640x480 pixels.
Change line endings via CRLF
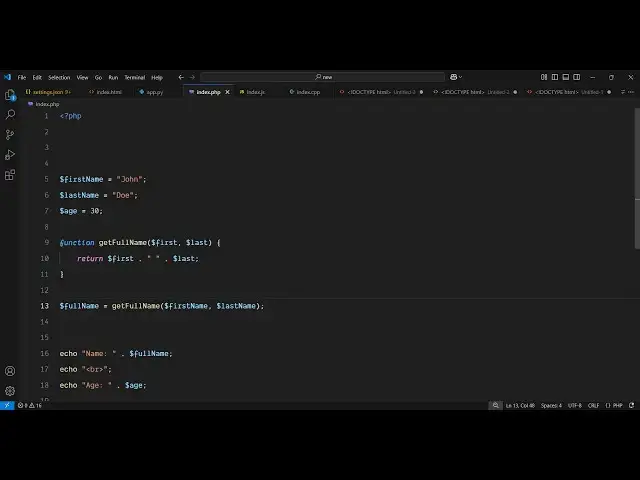(x=593, y=405)
